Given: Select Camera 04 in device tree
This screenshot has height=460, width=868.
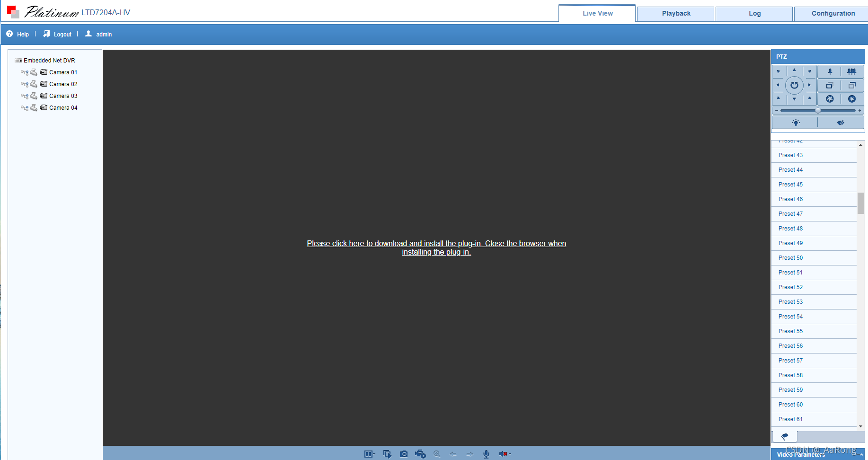Looking at the screenshot, I should click(63, 108).
